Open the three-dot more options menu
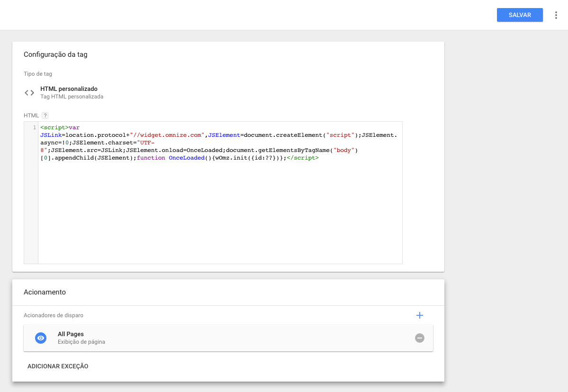The width and height of the screenshot is (568, 392). coord(556,15)
